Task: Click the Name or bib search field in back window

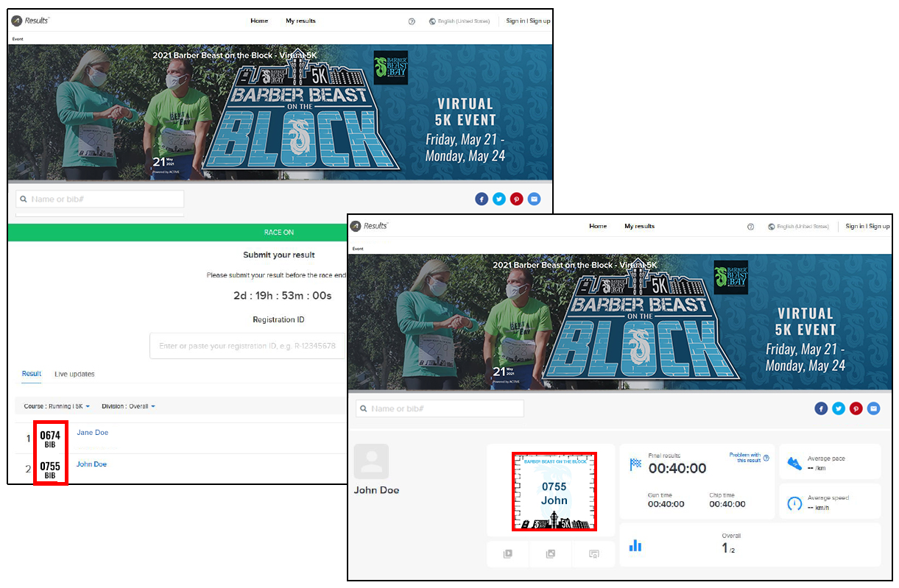Action: [x=100, y=199]
